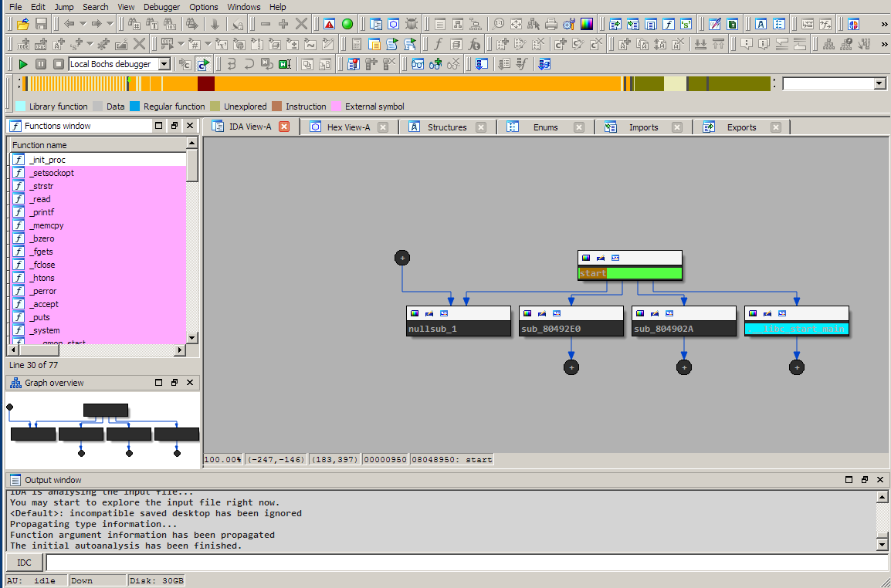
Task: Click the printer icon
Action: tap(551, 24)
